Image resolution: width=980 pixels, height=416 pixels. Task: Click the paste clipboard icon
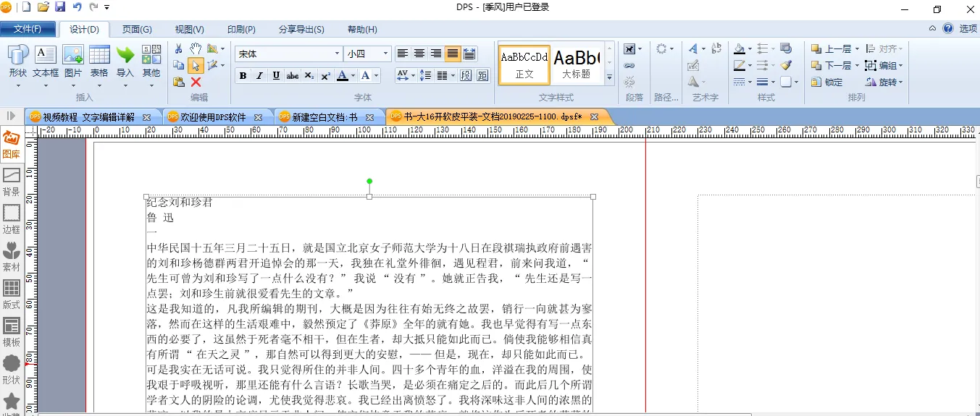click(179, 82)
